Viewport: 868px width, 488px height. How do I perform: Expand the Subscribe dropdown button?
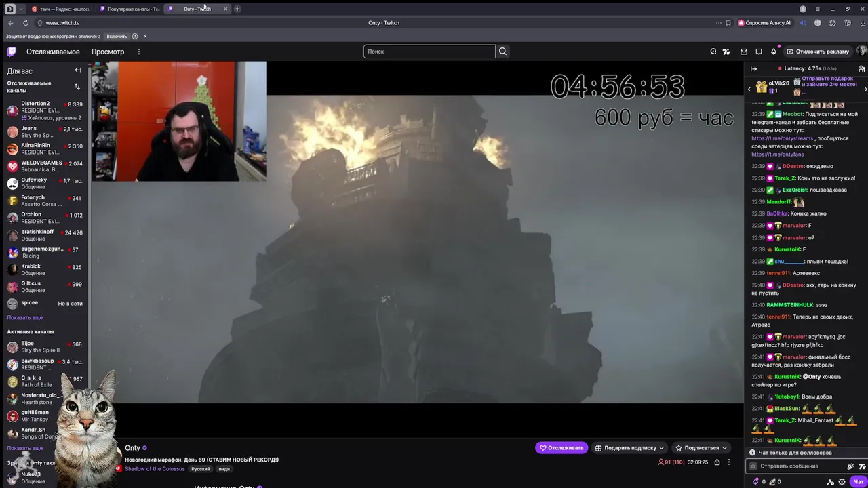click(725, 448)
